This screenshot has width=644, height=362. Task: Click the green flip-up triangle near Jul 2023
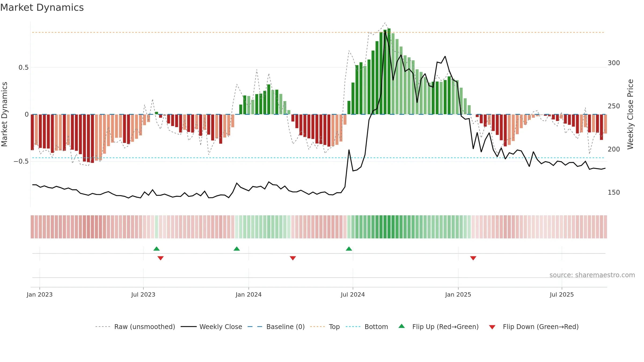tap(156, 249)
